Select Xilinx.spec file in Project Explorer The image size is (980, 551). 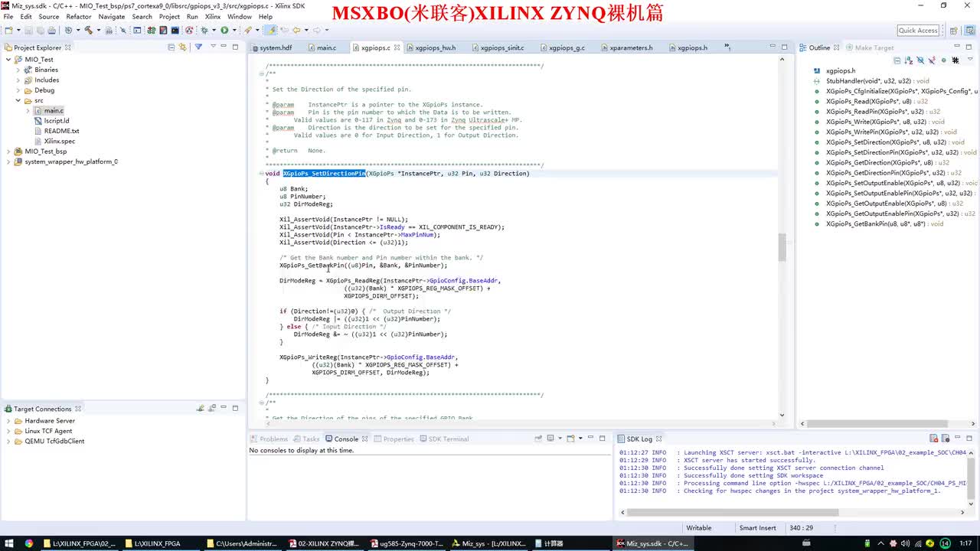59,141
